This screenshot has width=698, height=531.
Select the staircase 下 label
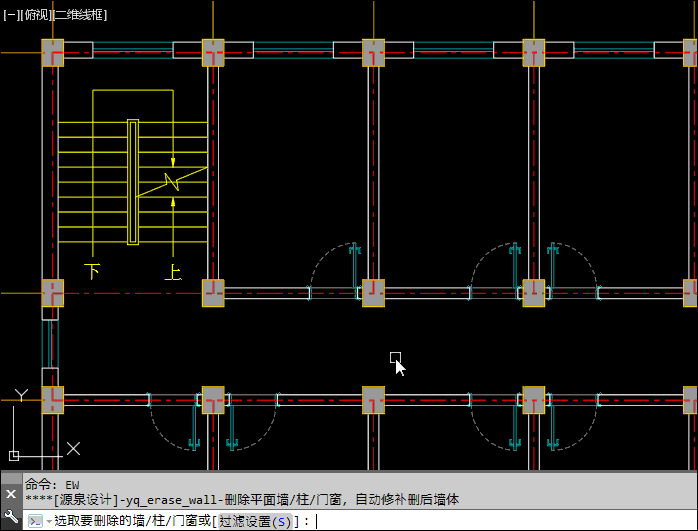[92, 271]
